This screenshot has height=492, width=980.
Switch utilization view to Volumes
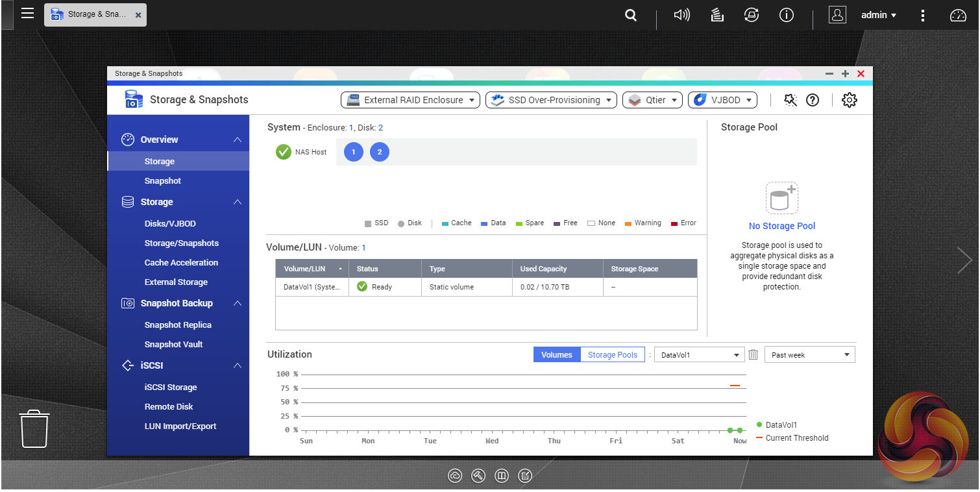(x=556, y=355)
